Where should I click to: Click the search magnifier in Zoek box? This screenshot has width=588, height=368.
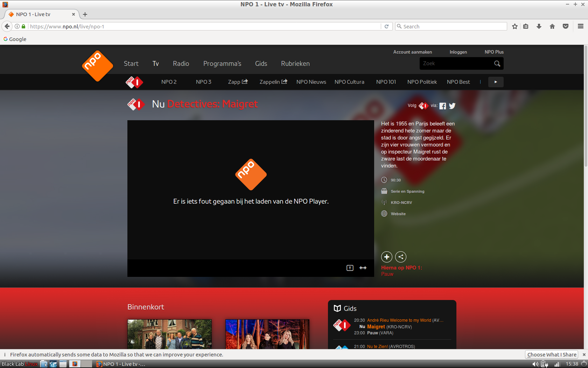497,63
